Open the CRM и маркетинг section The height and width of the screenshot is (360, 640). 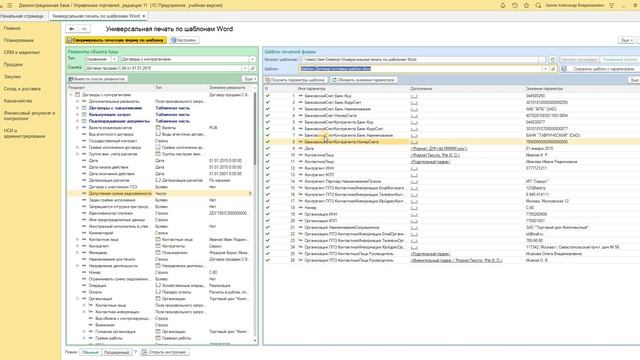click(22, 52)
